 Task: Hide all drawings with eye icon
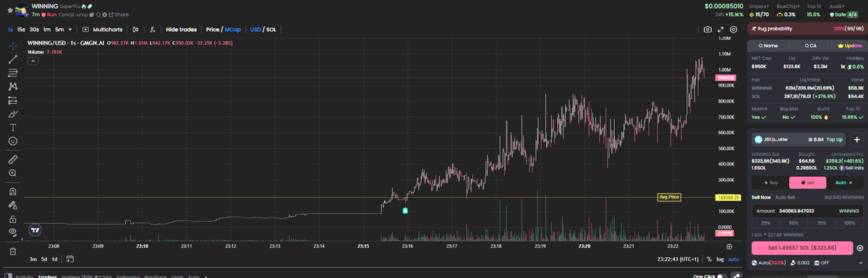click(x=12, y=232)
